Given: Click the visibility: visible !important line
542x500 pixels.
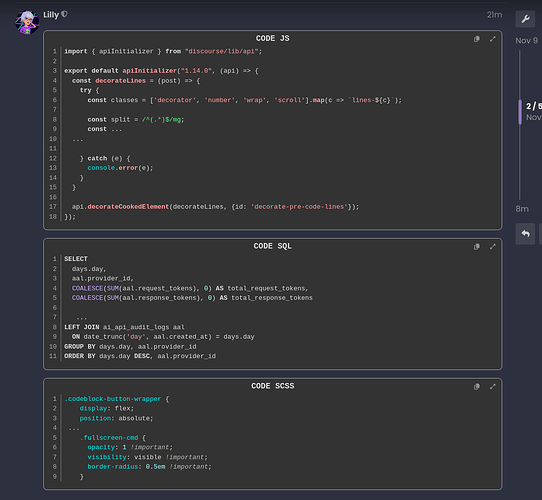Looking at the screenshot, I should point(148,457).
